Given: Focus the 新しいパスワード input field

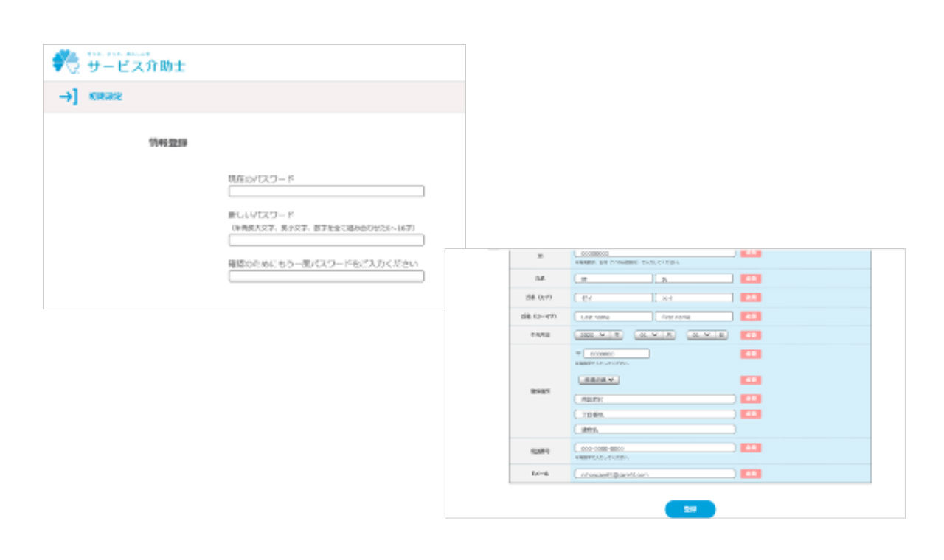Looking at the screenshot, I should click(x=326, y=239).
